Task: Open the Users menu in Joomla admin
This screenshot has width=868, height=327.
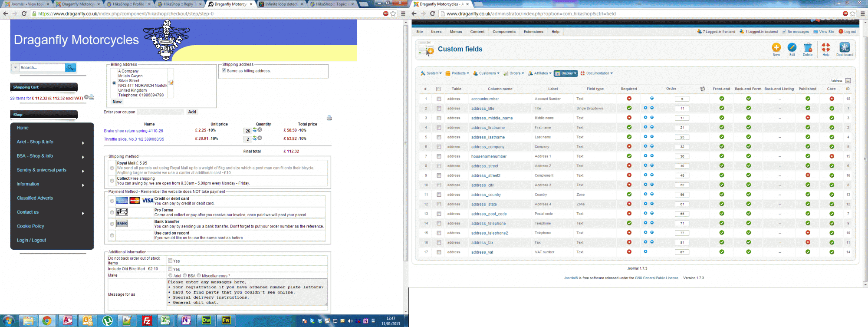Action: (x=436, y=32)
